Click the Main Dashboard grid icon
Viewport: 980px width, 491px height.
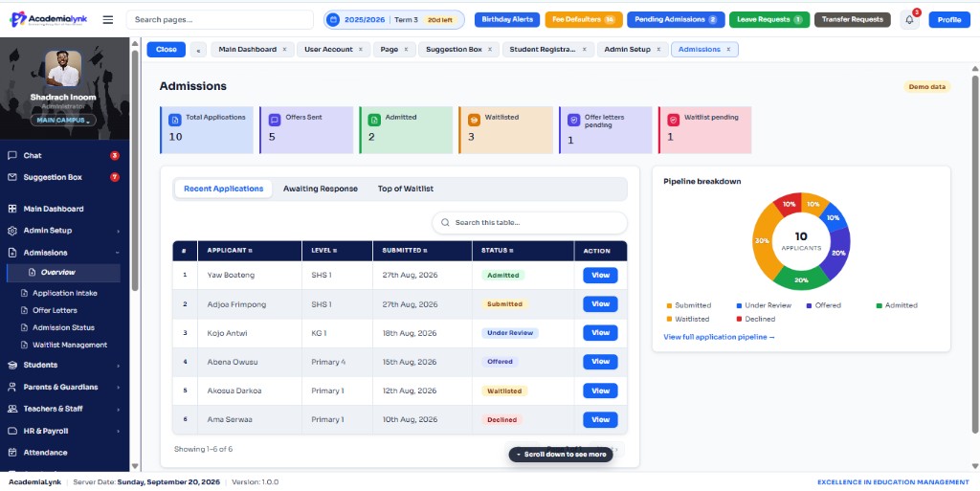[11, 209]
